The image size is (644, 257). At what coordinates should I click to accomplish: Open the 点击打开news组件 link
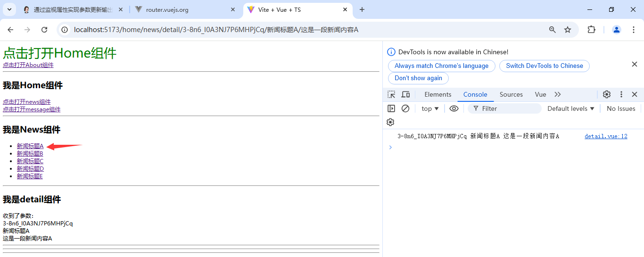click(x=27, y=102)
